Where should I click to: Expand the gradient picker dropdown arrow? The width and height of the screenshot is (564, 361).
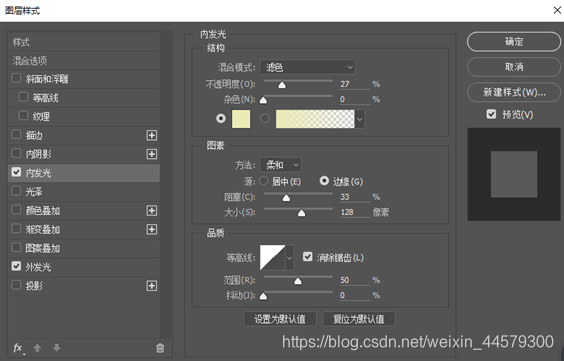point(360,119)
